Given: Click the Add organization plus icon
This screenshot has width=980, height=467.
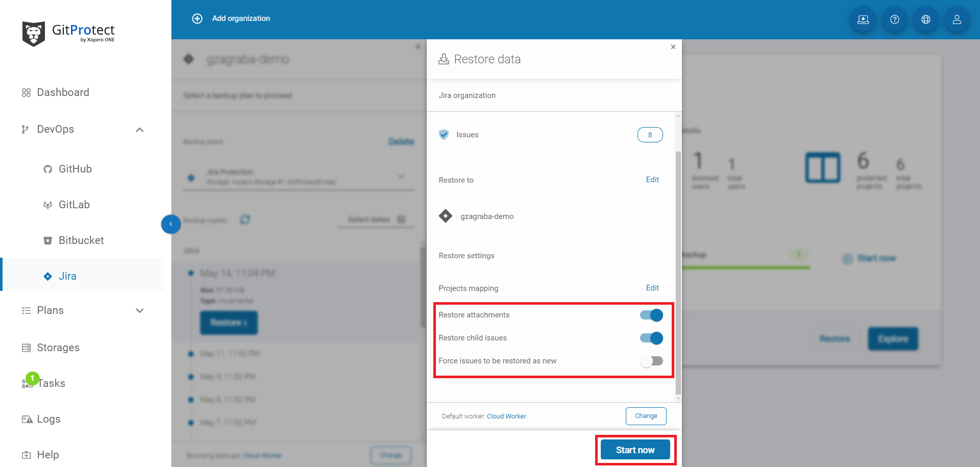Looking at the screenshot, I should click(x=197, y=18).
